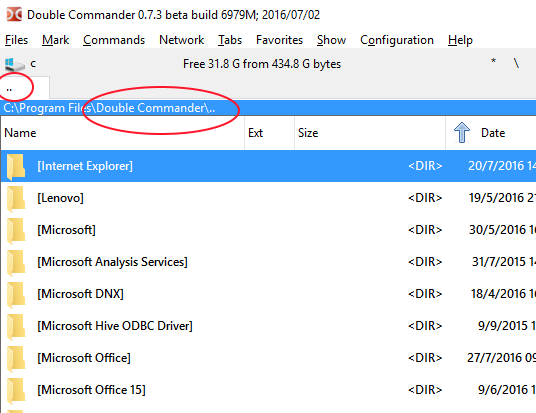Select the [Microsoft Analysis Services] row name

pos(112,262)
